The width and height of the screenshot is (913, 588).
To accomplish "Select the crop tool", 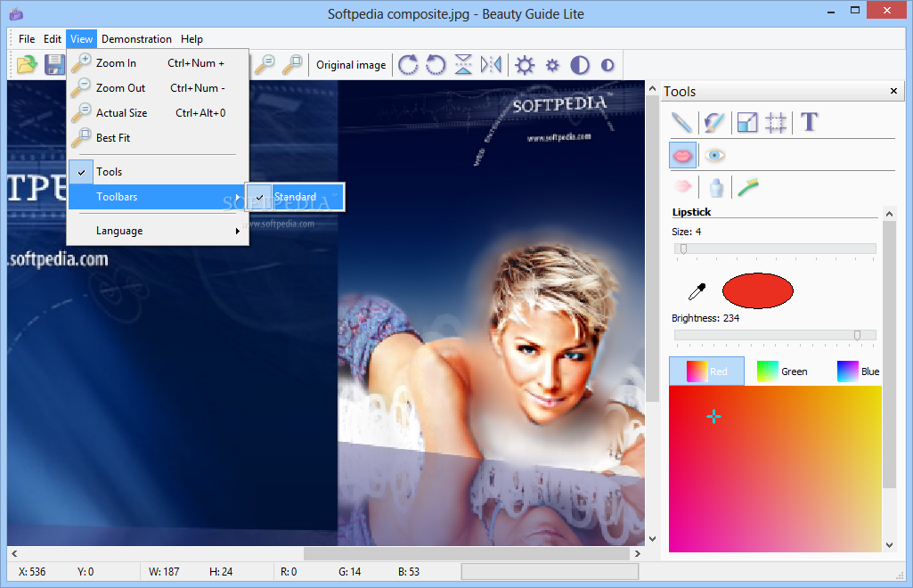I will pos(776,122).
